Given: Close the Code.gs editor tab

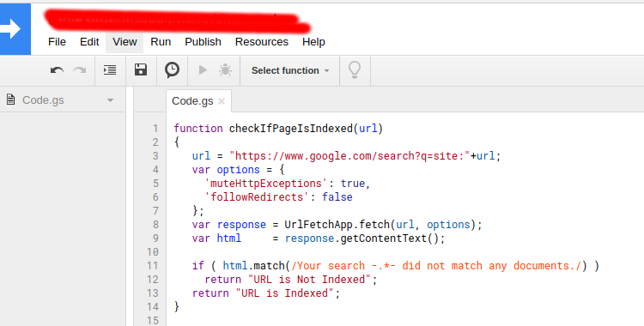Looking at the screenshot, I should pyautogui.click(x=222, y=101).
